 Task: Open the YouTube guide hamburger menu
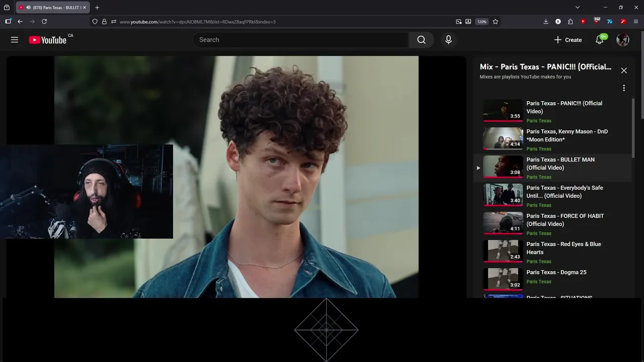(15, 40)
